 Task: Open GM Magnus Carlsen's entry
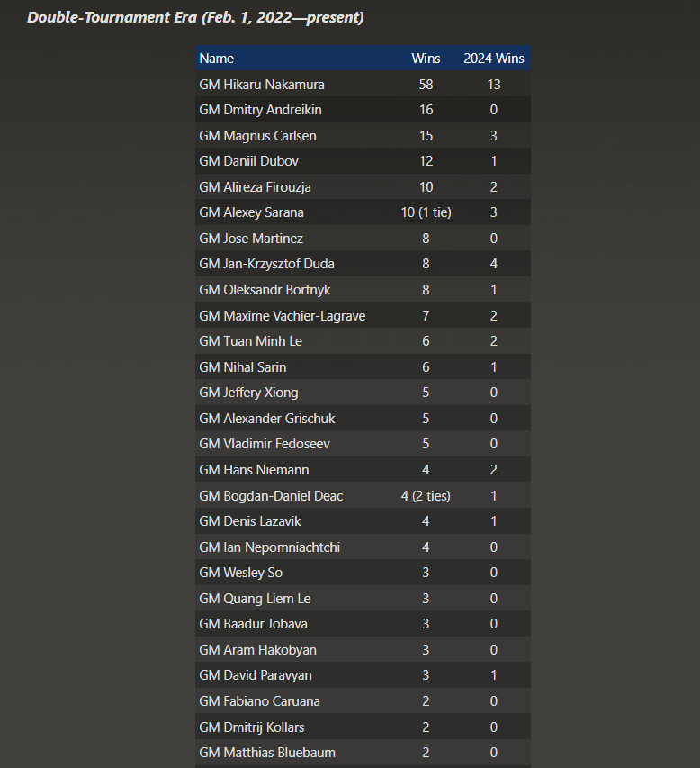(257, 136)
